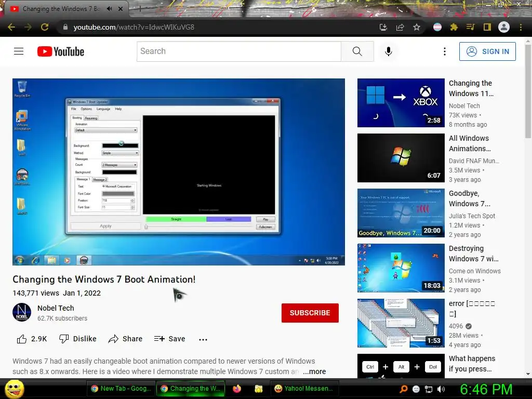This screenshot has height=399, width=532.
Task: Expand the description with ...more
Action: (x=314, y=371)
